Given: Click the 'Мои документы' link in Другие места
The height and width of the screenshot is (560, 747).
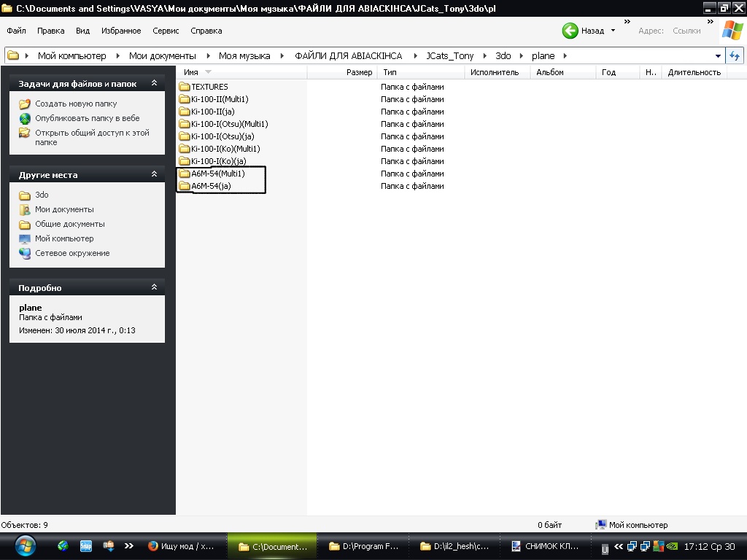Looking at the screenshot, I should (64, 209).
